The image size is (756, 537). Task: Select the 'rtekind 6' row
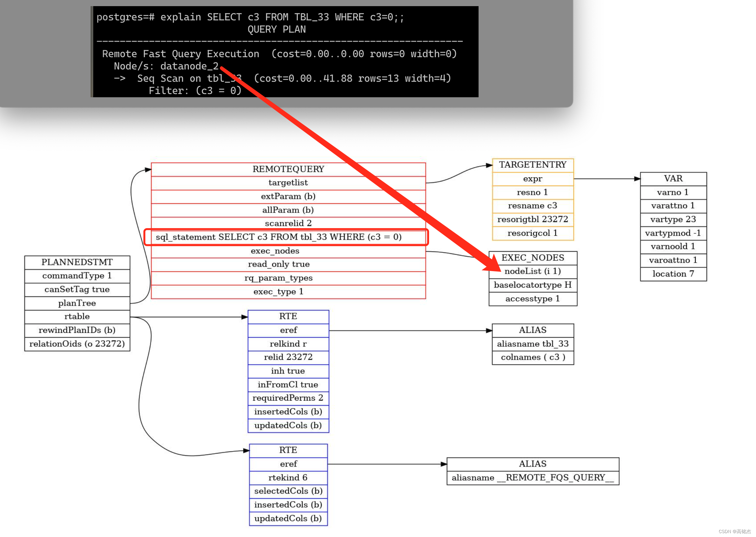tap(288, 478)
